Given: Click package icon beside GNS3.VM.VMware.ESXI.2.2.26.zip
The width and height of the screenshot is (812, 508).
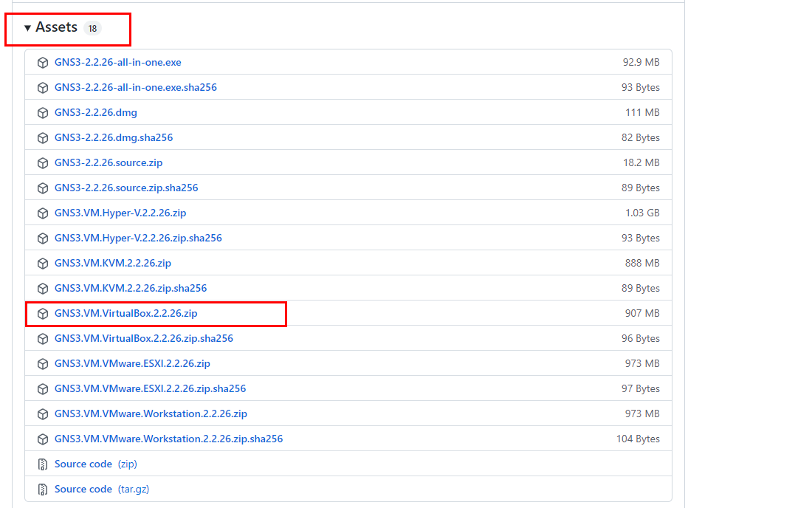Looking at the screenshot, I should (x=43, y=364).
